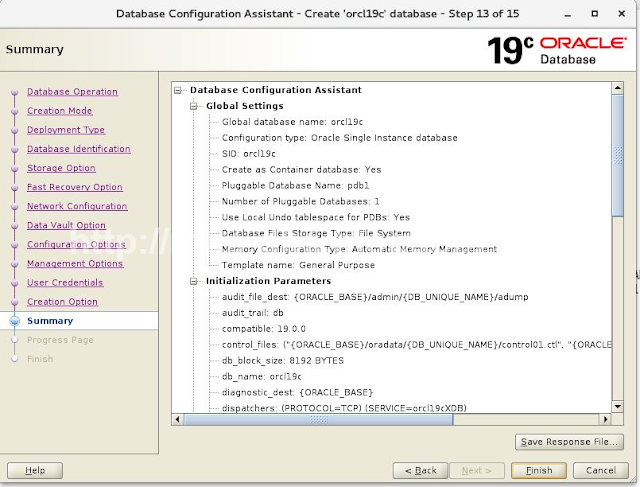Open the User Credentials step
Image resolution: width=640 pixels, height=487 pixels.
65,282
